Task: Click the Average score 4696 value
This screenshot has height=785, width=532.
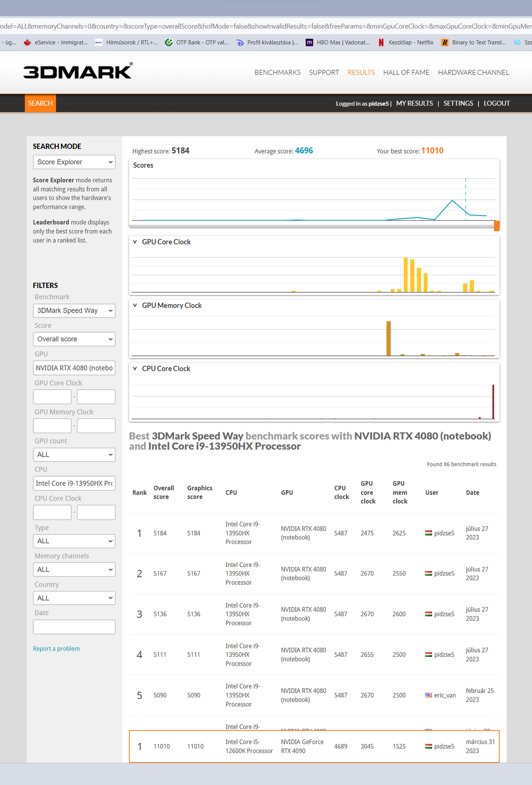Action: (304, 151)
